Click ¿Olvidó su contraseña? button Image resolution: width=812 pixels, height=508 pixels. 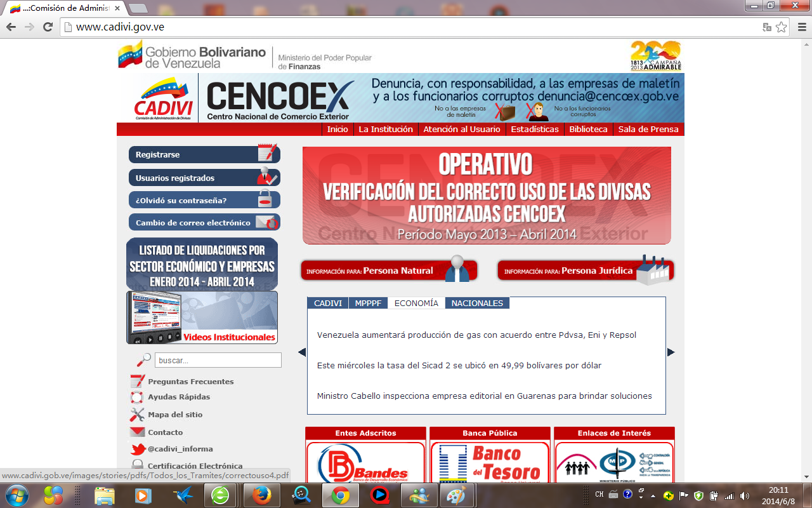[x=204, y=200]
